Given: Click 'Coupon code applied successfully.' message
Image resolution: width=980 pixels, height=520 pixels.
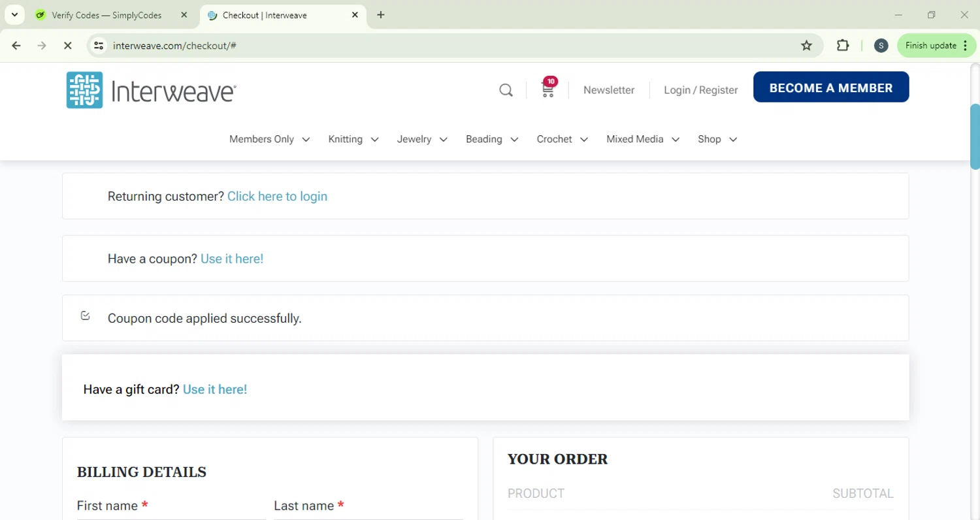Looking at the screenshot, I should pos(204,319).
